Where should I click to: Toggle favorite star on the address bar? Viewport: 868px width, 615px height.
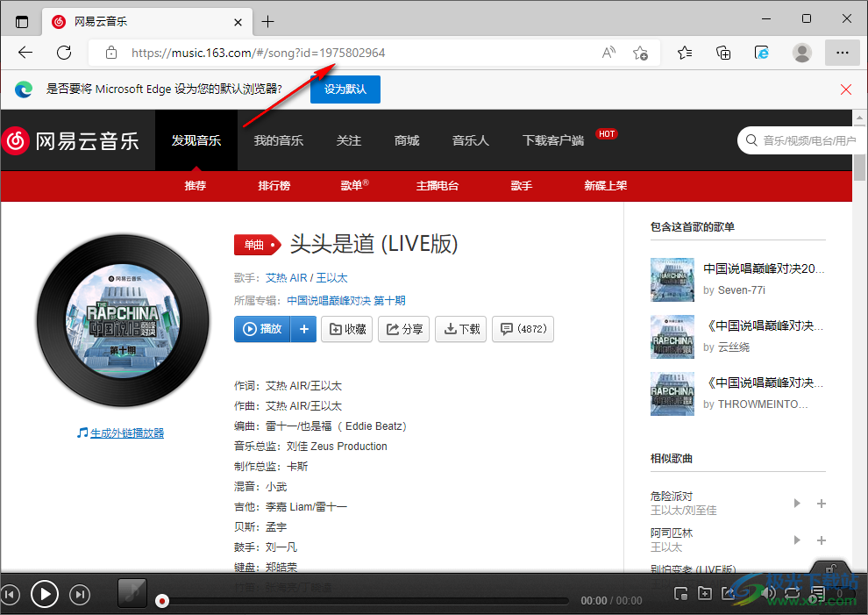tap(640, 53)
